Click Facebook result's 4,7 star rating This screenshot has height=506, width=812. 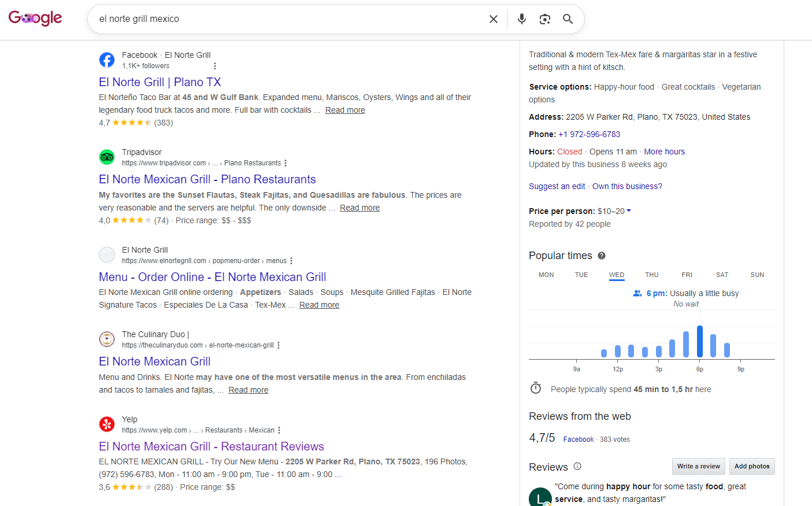click(x=132, y=123)
